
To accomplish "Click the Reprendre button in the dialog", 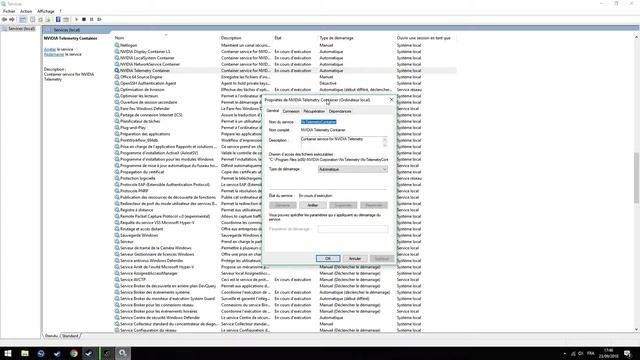I will (x=374, y=205).
